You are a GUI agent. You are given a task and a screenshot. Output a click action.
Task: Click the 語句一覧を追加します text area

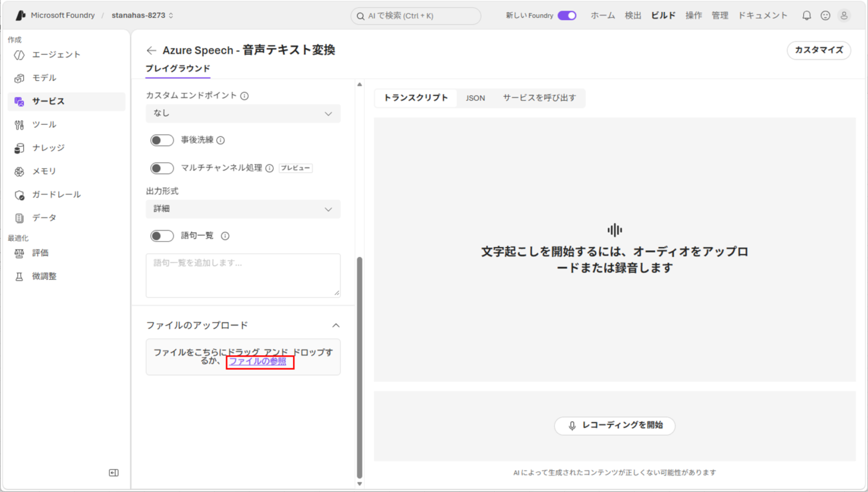point(243,275)
